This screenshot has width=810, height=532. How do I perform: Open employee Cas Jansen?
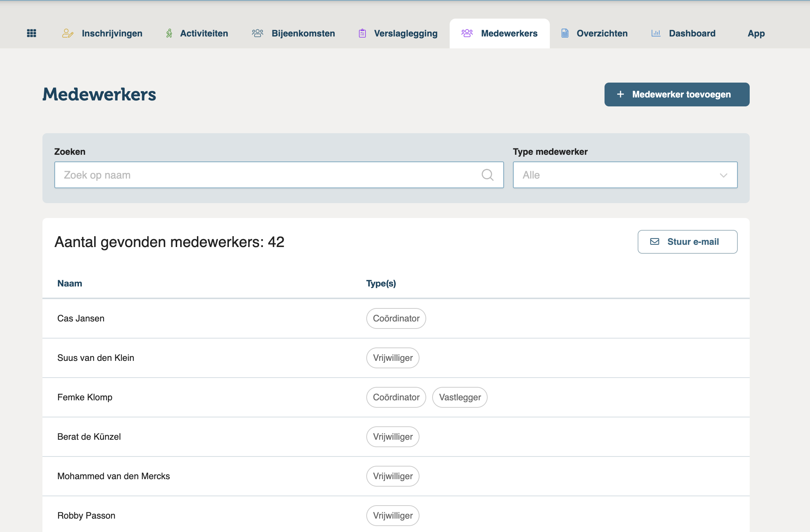[x=81, y=318]
